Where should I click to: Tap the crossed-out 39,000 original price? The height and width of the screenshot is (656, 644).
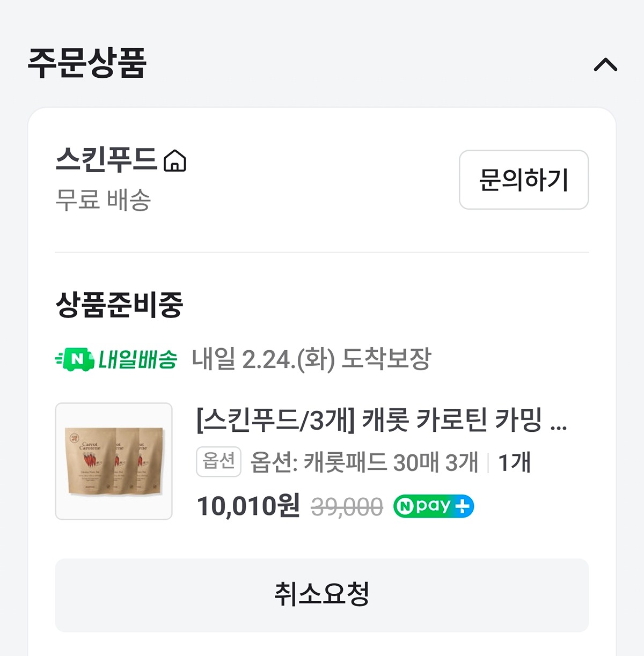(x=347, y=507)
